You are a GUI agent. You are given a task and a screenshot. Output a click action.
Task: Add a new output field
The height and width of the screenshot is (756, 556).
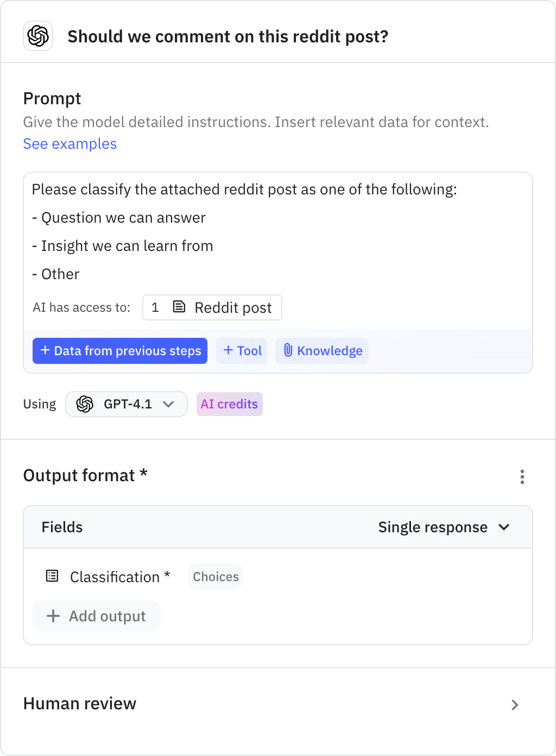96,616
